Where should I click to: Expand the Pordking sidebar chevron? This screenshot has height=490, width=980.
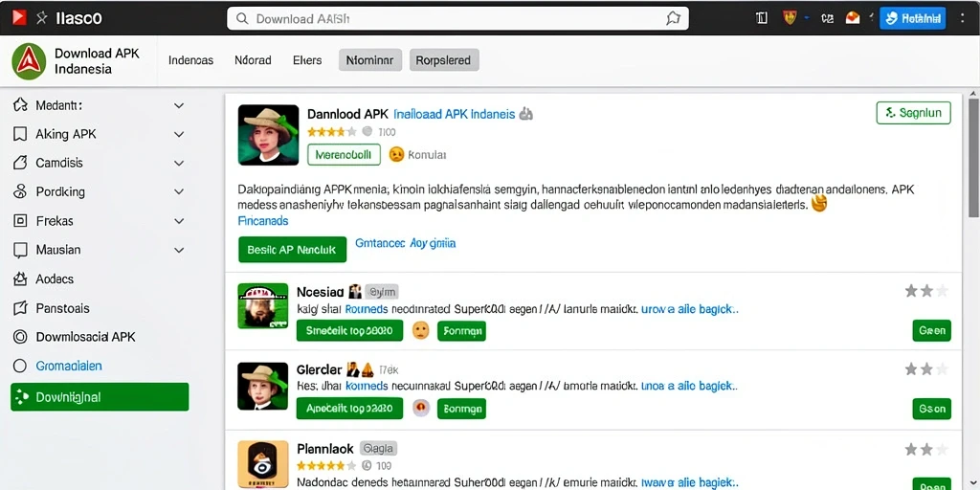(x=179, y=191)
